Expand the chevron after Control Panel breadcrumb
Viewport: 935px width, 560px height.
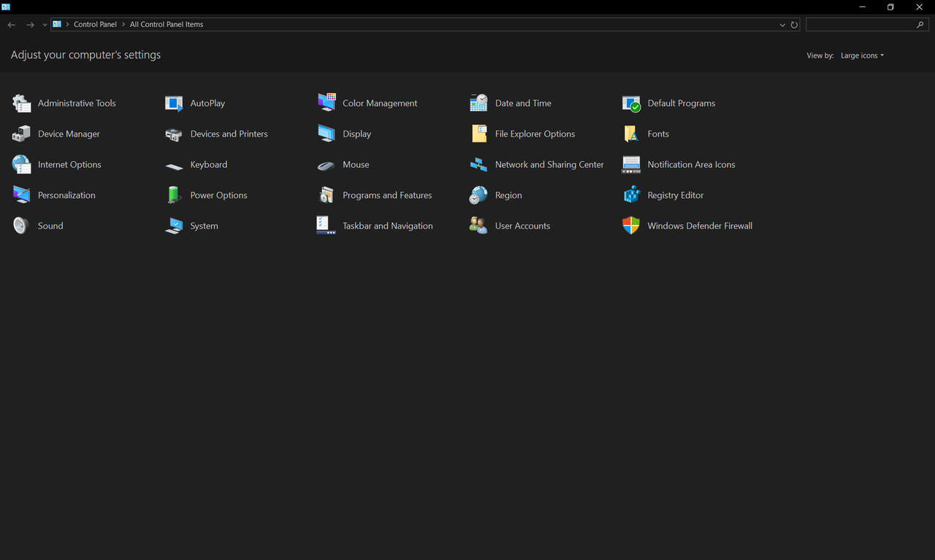123,24
